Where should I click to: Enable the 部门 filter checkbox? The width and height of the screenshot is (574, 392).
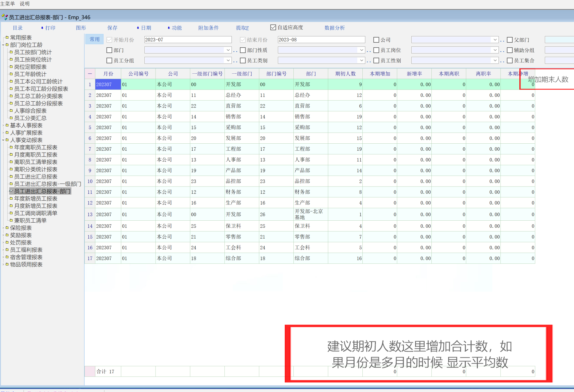pos(109,50)
